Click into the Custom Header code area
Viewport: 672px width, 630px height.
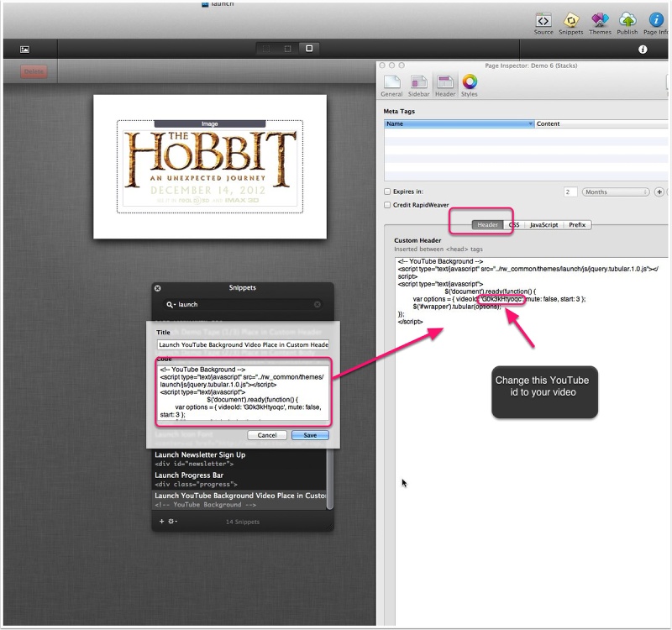coord(532,442)
